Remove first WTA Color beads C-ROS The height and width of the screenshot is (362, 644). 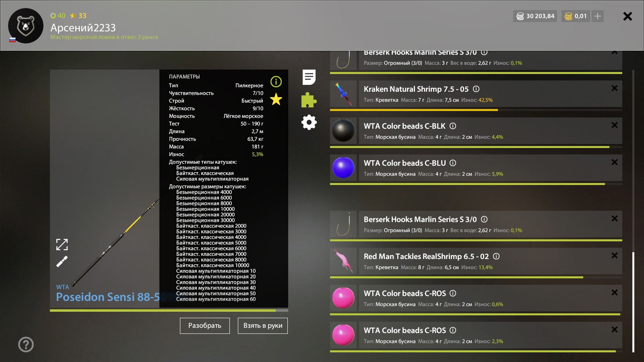click(615, 292)
